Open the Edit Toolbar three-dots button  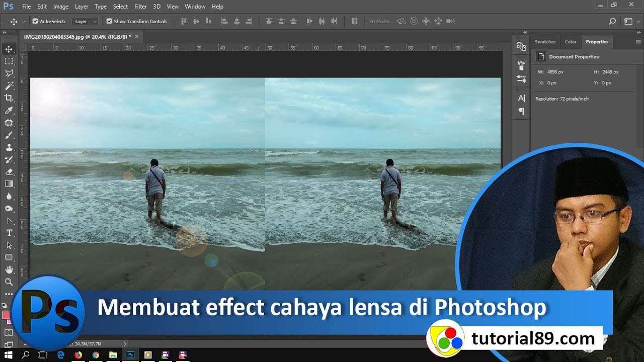tap(9, 294)
